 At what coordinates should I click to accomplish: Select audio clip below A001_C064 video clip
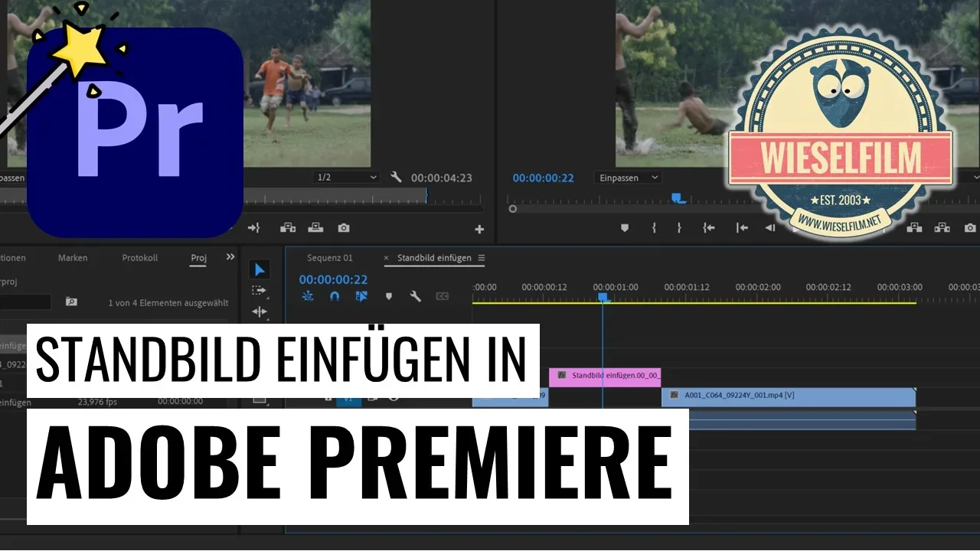802,419
